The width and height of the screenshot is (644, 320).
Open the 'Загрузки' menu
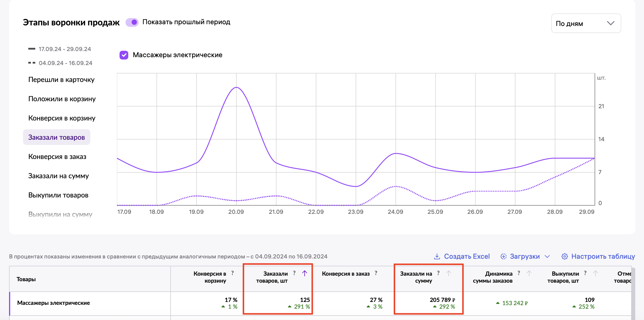coord(525,256)
